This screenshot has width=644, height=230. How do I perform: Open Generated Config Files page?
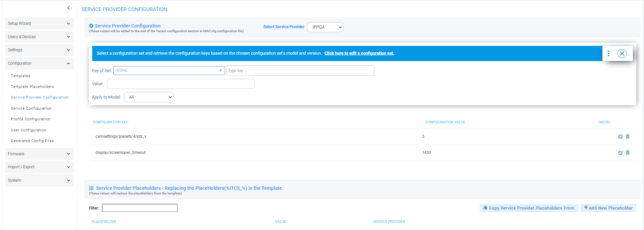[x=32, y=141]
